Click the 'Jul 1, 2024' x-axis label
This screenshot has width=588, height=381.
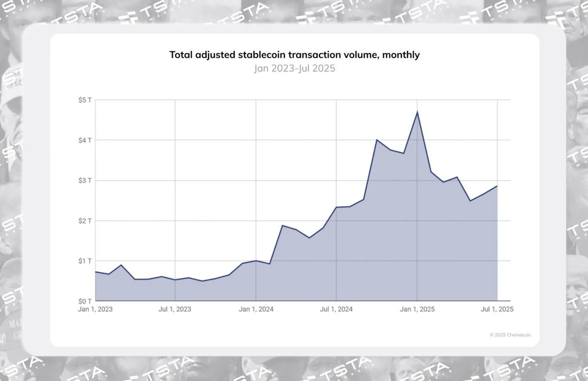tap(336, 309)
